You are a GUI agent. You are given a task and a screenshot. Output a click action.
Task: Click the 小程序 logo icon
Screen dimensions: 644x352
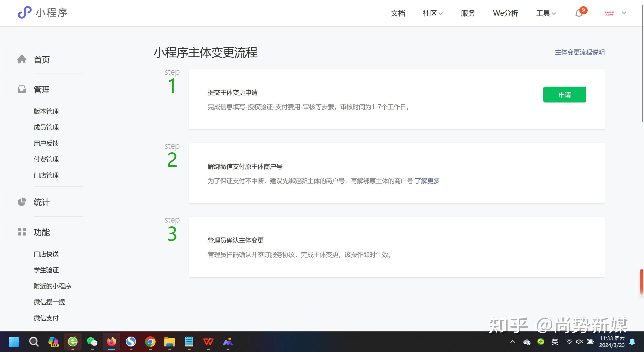(24, 12)
